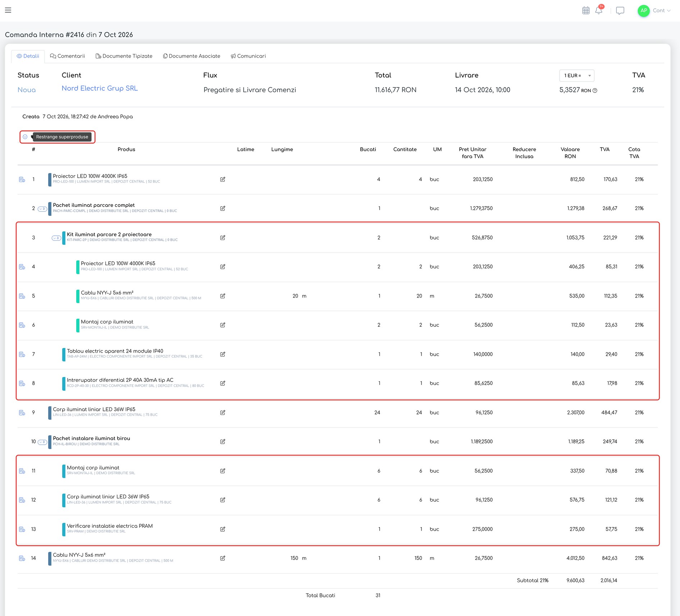Click delivery date 14 Oct 2026, 10:00
The width and height of the screenshot is (680, 616).
[483, 90]
